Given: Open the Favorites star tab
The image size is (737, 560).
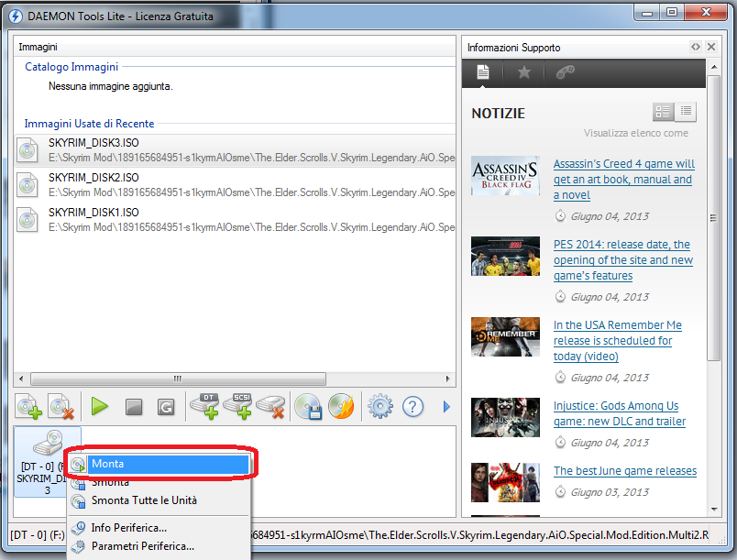Looking at the screenshot, I should [x=523, y=72].
